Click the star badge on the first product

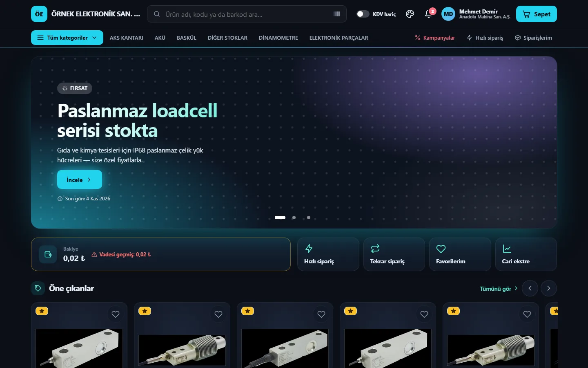click(42, 311)
